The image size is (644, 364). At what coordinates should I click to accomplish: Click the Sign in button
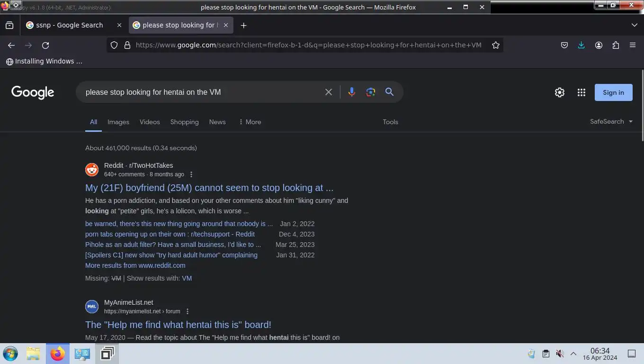pos(613,92)
